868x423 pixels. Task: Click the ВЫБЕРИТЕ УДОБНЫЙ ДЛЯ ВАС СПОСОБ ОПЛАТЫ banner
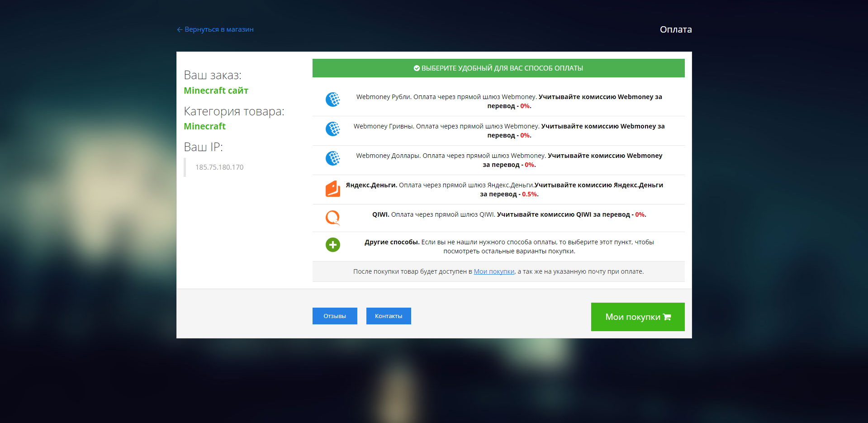tap(498, 68)
